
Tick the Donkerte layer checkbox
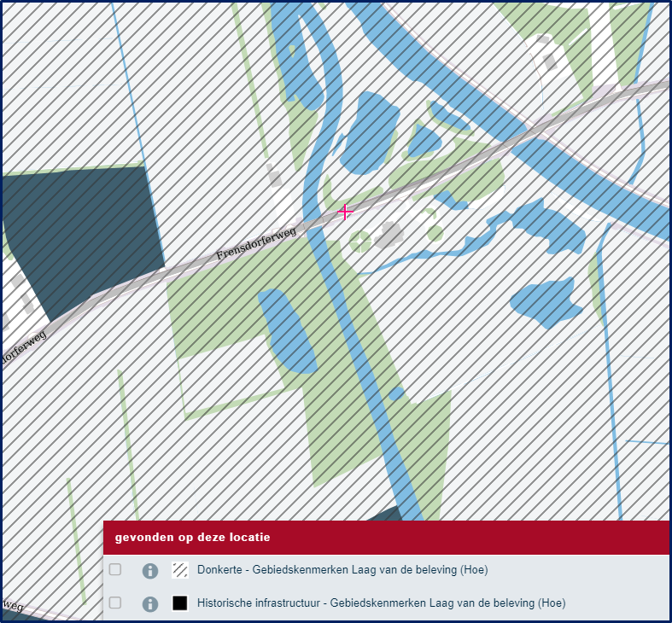click(x=115, y=569)
